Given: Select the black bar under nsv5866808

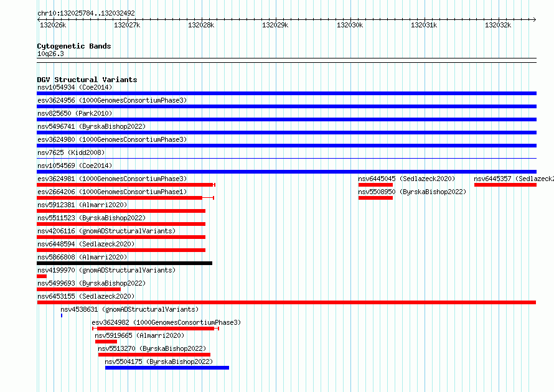Looking at the screenshot, I should 124,263.
